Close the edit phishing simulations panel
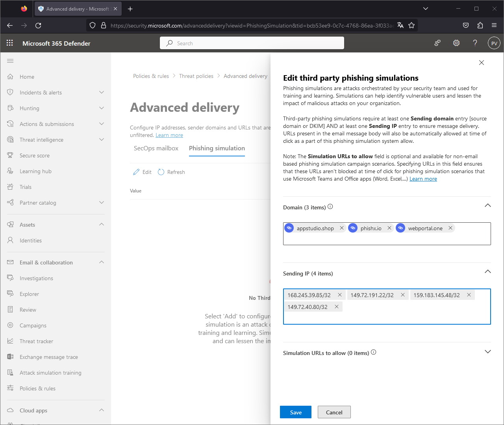 tap(481, 63)
